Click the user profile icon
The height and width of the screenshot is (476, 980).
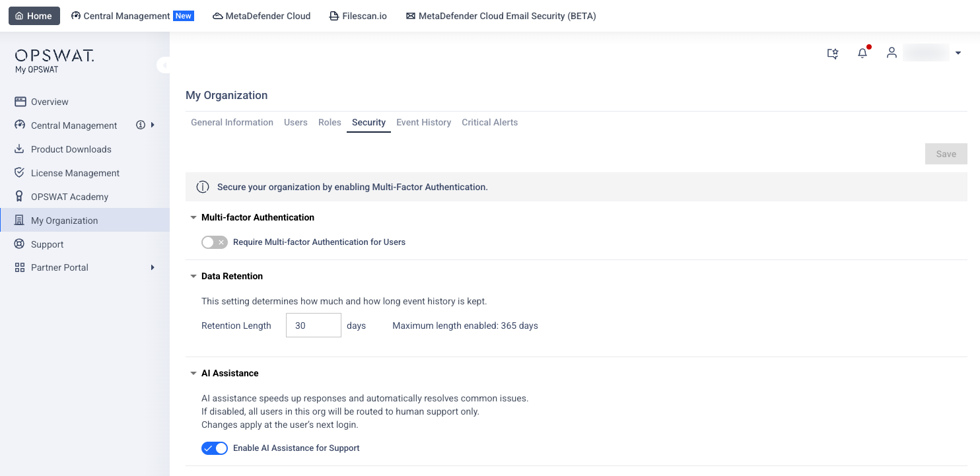pyautogui.click(x=892, y=53)
